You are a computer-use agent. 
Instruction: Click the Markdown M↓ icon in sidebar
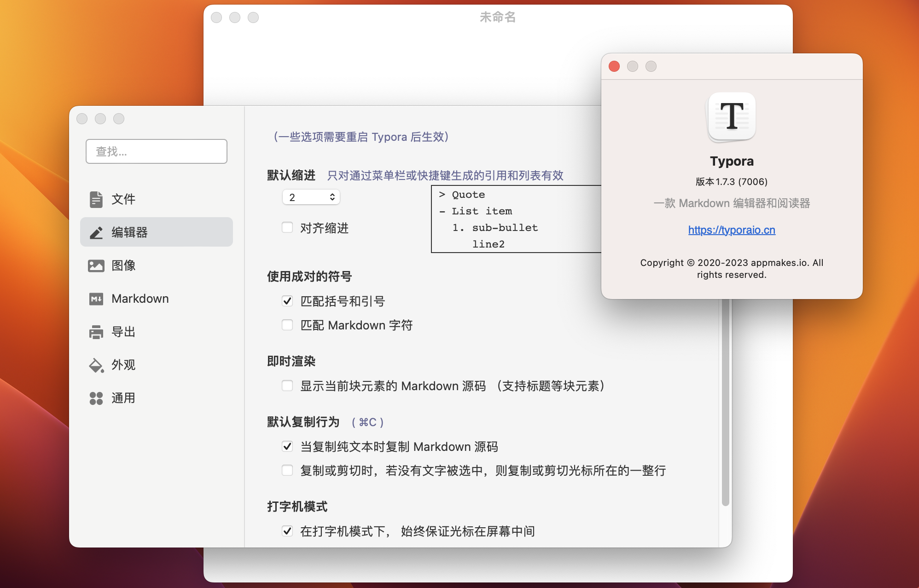pos(96,299)
